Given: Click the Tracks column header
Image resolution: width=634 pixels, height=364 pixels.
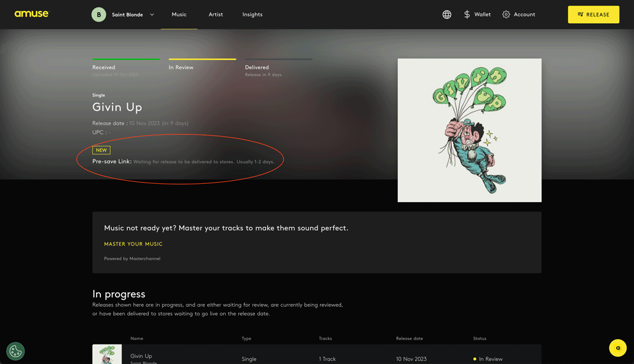Looking at the screenshot, I should pyautogui.click(x=325, y=338).
